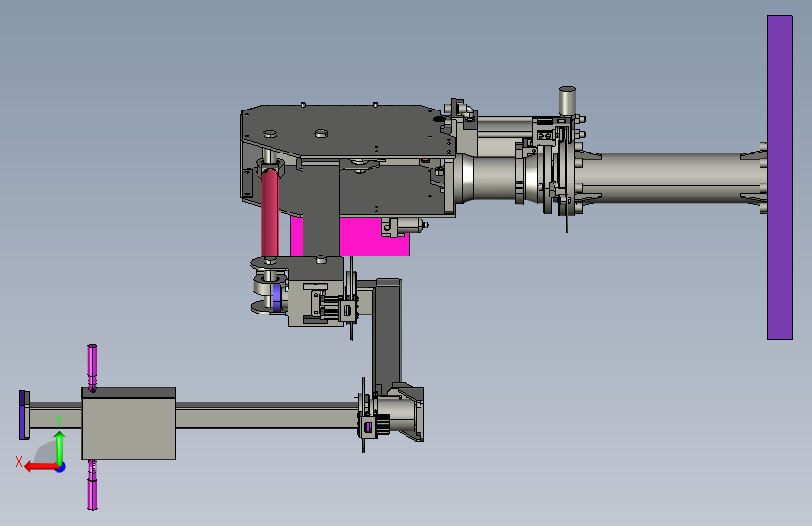
Task: Select the long gray tube joined to purple plate
Action: 673,177
